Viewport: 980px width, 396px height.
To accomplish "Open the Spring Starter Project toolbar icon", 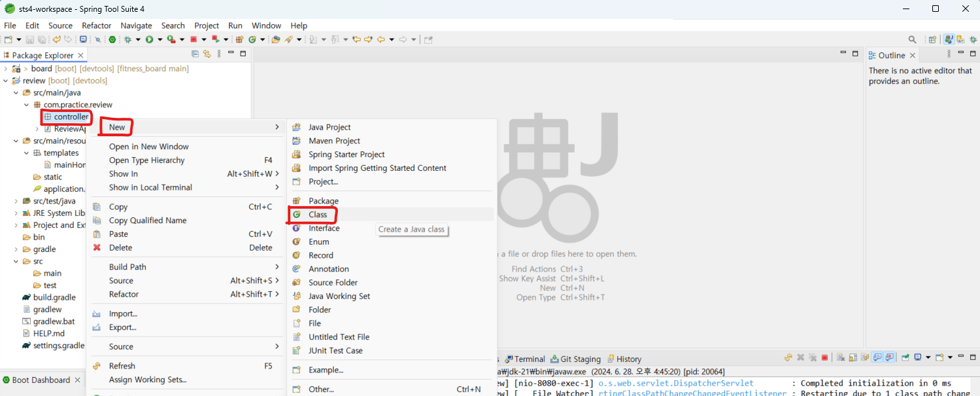I will [112, 39].
